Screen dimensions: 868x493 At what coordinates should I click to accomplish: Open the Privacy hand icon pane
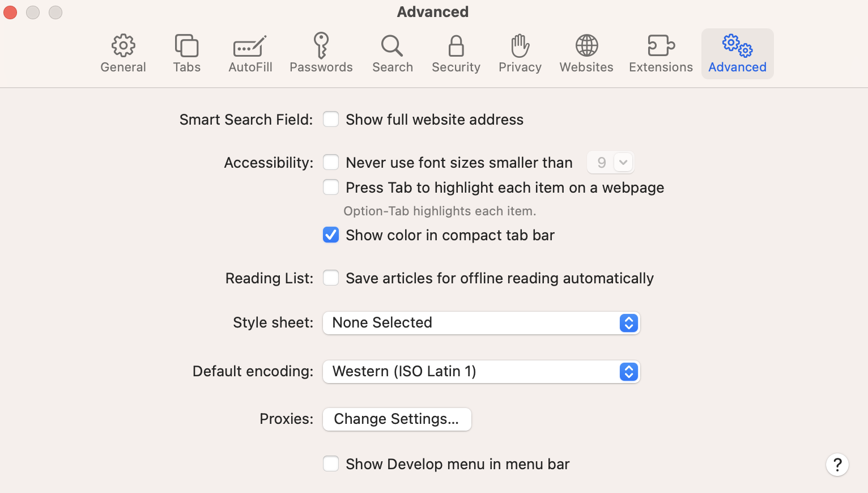(520, 54)
